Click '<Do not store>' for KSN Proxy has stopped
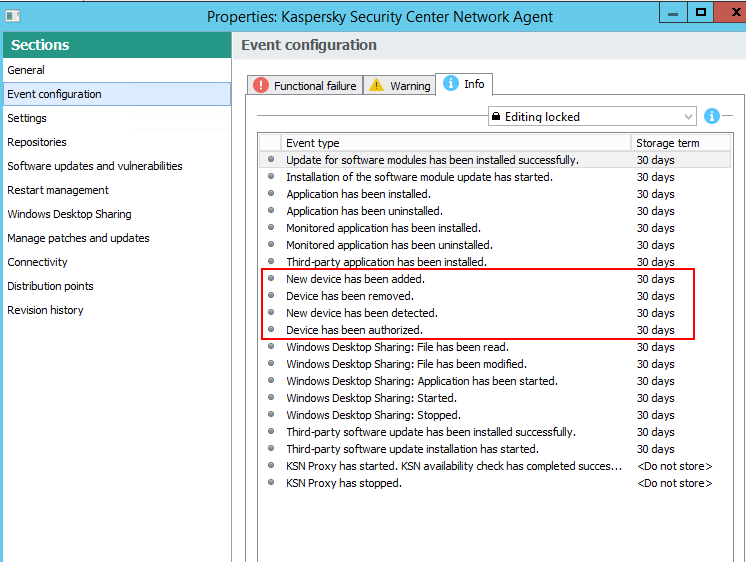The width and height of the screenshot is (746, 562). click(x=675, y=483)
